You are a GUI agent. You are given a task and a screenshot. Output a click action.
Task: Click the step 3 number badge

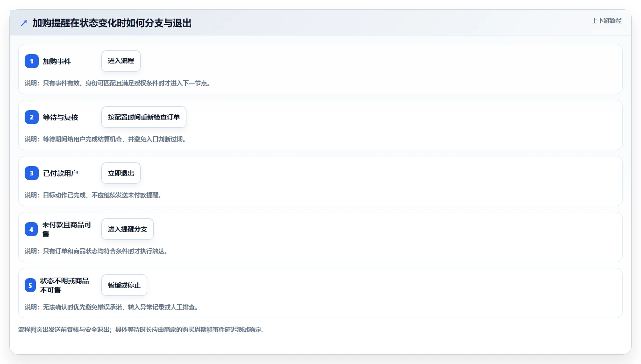[32, 173]
